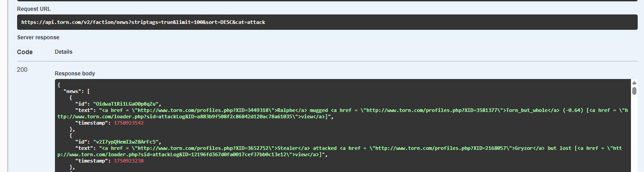
Task: Click Torn_but_whole in the first news text
Action: pyautogui.click(x=526, y=110)
